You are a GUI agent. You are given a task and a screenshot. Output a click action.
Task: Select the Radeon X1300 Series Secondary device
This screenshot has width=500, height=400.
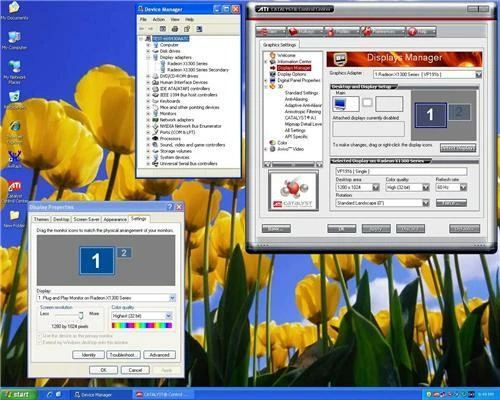(x=198, y=70)
